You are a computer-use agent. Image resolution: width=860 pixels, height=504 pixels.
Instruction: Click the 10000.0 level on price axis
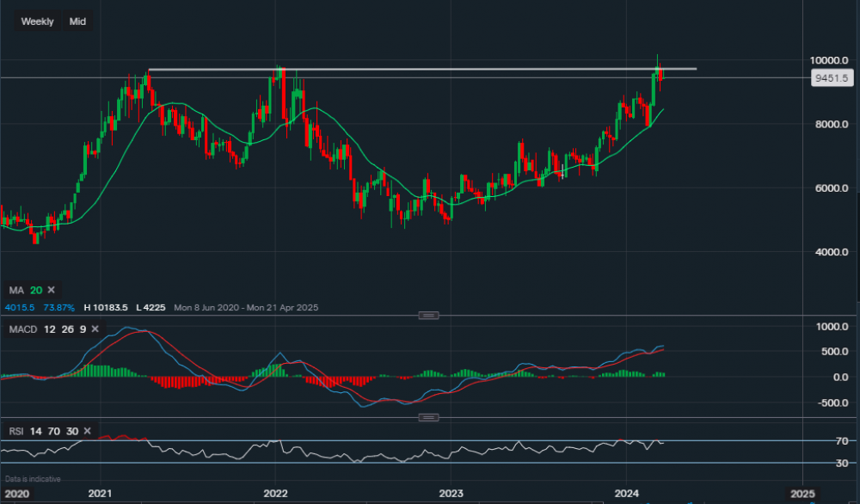point(831,60)
